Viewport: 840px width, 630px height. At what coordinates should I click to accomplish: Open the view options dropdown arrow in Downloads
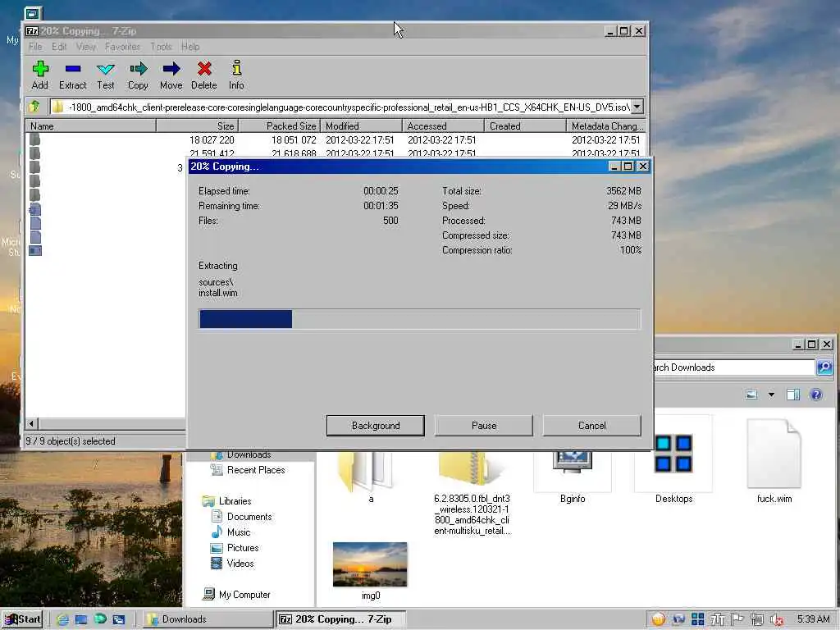[771, 395]
